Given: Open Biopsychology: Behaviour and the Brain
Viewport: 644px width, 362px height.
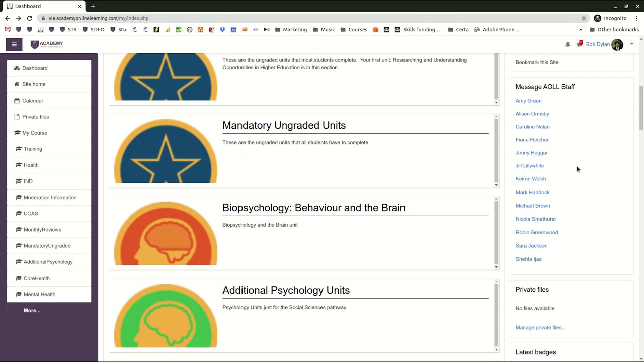Looking at the screenshot, I should pyautogui.click(x=314, y=208).
